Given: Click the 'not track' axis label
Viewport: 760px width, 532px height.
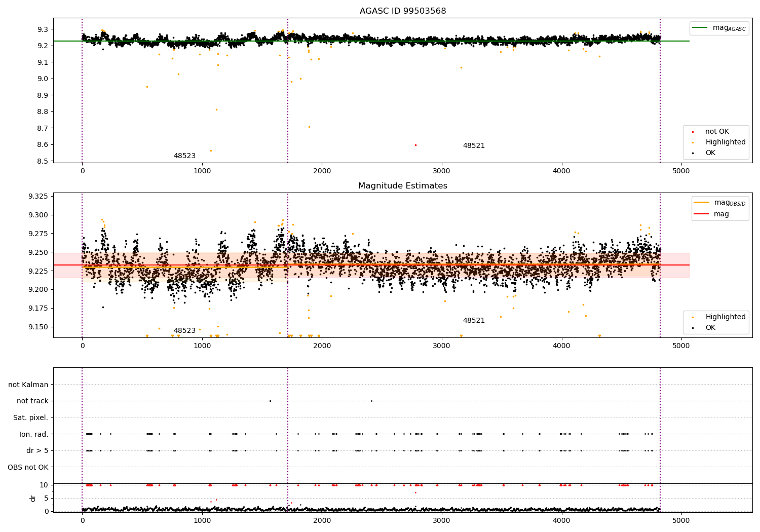Looking at the screenshot, I should [32, 401].
